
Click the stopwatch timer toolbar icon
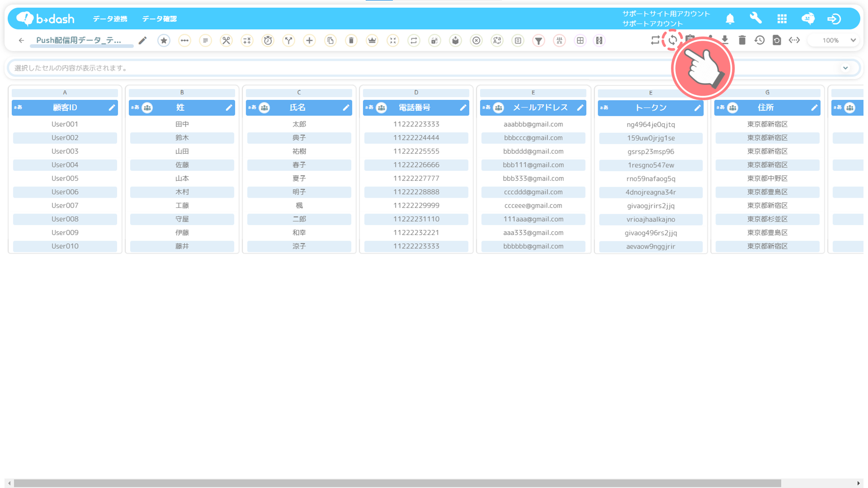coord(268,40)
